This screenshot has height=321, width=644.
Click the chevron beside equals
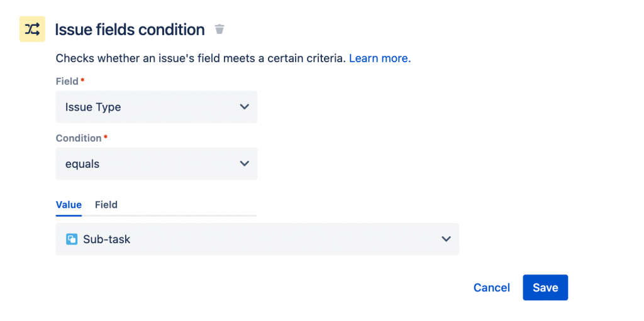[245, 164]
